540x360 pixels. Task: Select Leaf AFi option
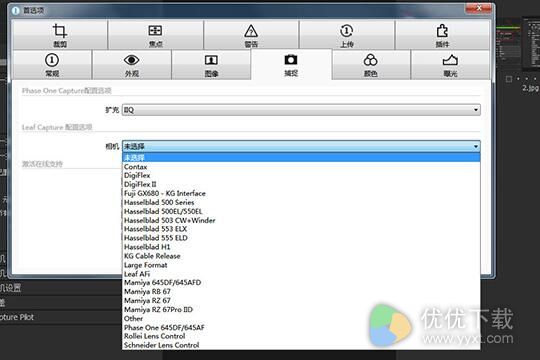[301, 274]
